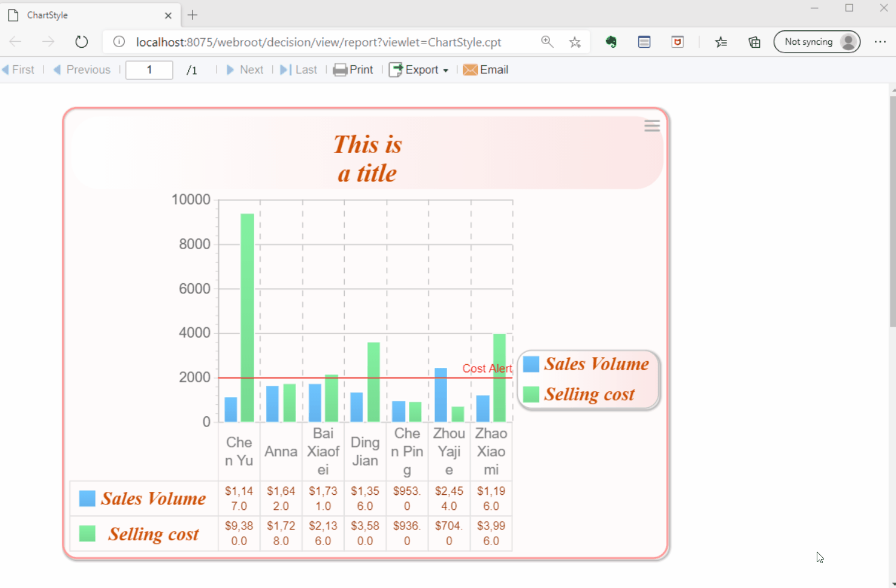Click the browser refresh icon
896x588 pixels.
(82, 42)
